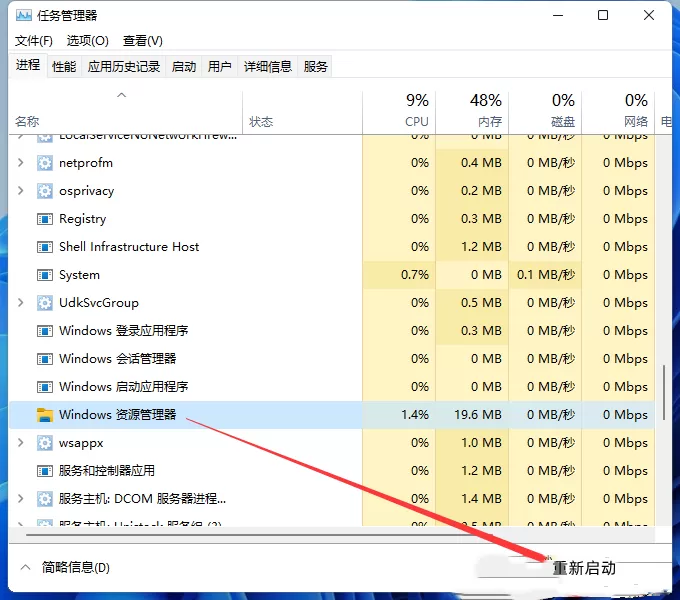
Task: Expand the osprivacy process group
Action: 20,191
